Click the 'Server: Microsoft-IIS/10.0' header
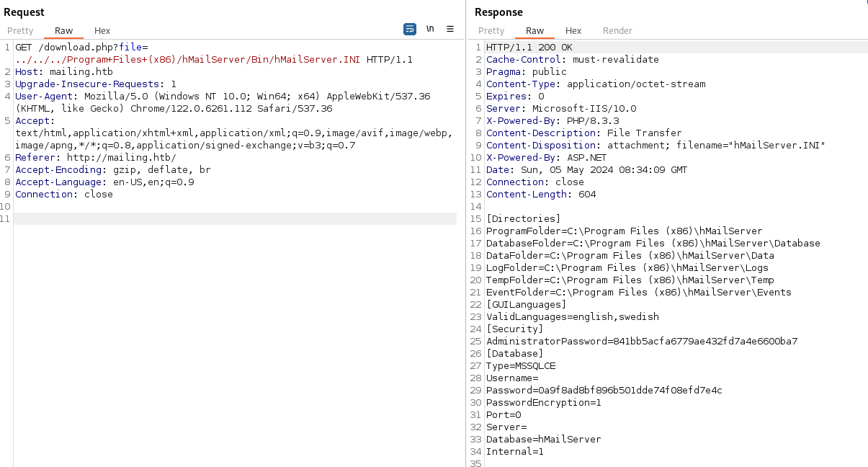 pos(561,108)
